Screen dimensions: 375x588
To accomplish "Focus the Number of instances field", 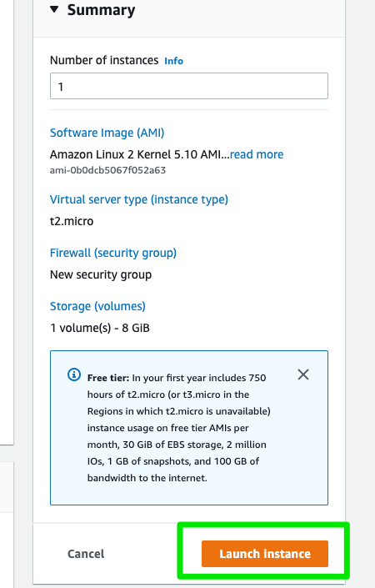I will point(189,86).
